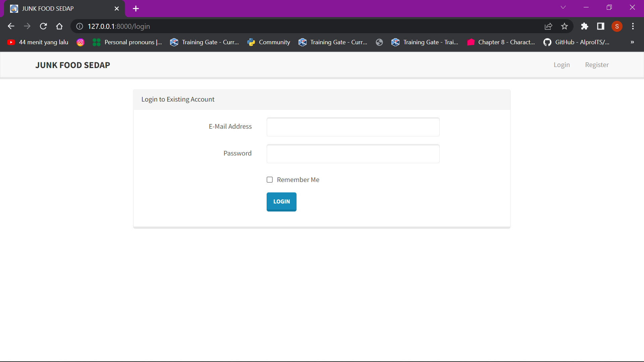
Task: Open the first Training Gate - Curr bookmark
Action: pos(205,42)
